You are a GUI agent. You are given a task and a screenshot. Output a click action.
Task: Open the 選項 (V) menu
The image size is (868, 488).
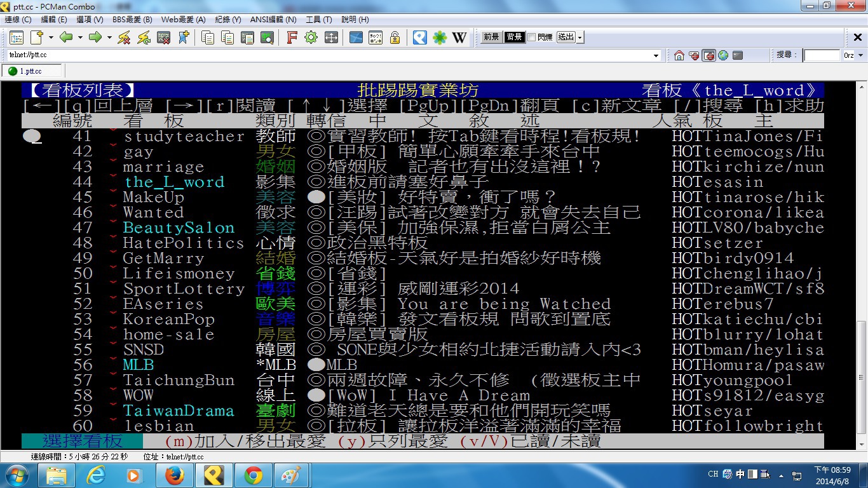[90, 20]
